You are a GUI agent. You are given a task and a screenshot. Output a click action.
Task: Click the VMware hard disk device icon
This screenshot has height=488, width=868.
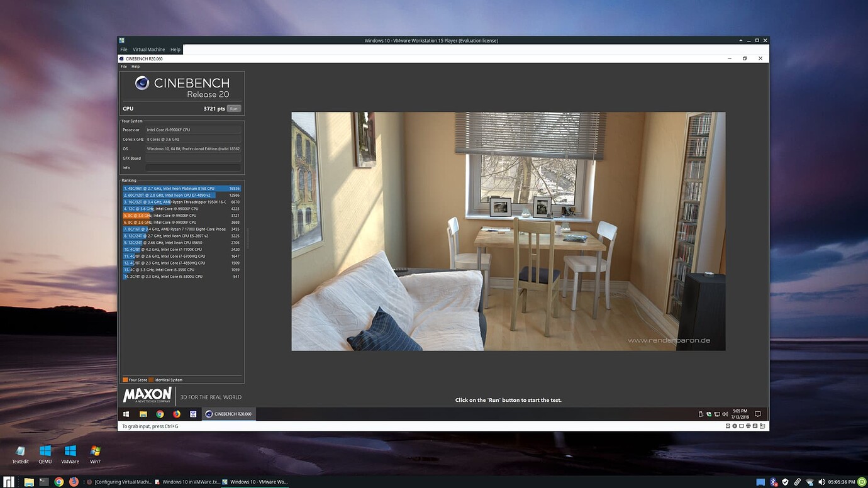click(728, 426)
